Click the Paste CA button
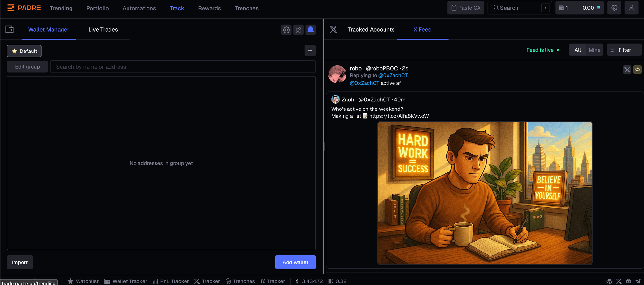The width and height of the screenshot is (644, 285). point(466,8)
